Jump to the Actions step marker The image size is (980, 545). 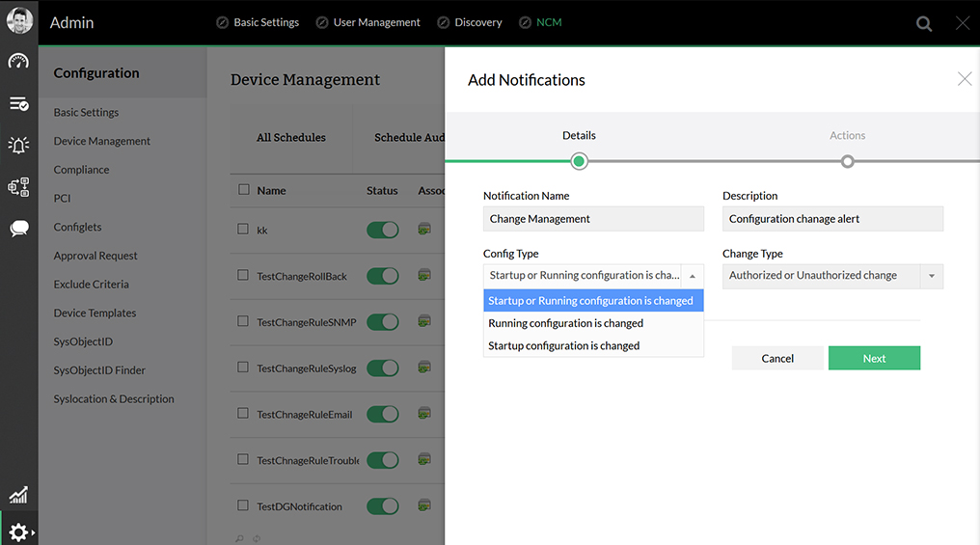click(x=847, y=161)
